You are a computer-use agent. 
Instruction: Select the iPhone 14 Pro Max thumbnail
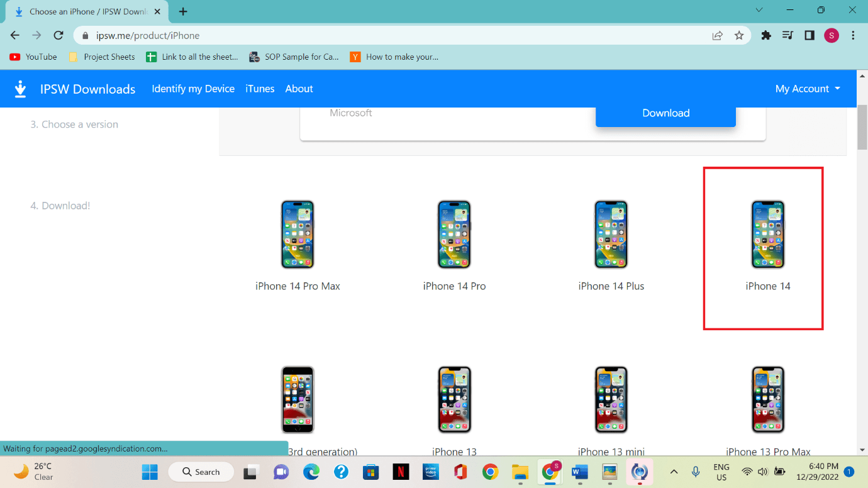tap(298, 234)
